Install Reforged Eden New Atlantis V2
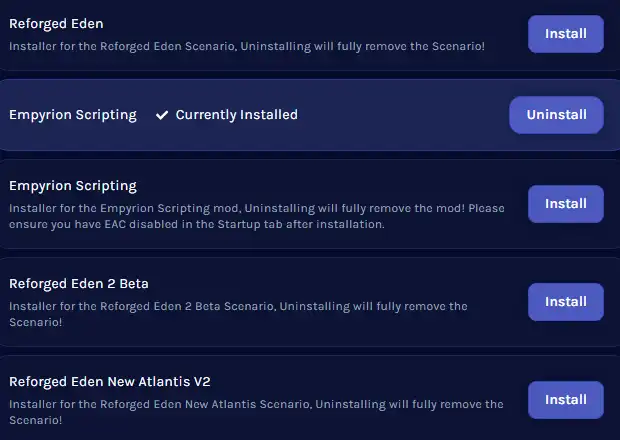The height and width of the screenshot is (440, 620). 565,400
